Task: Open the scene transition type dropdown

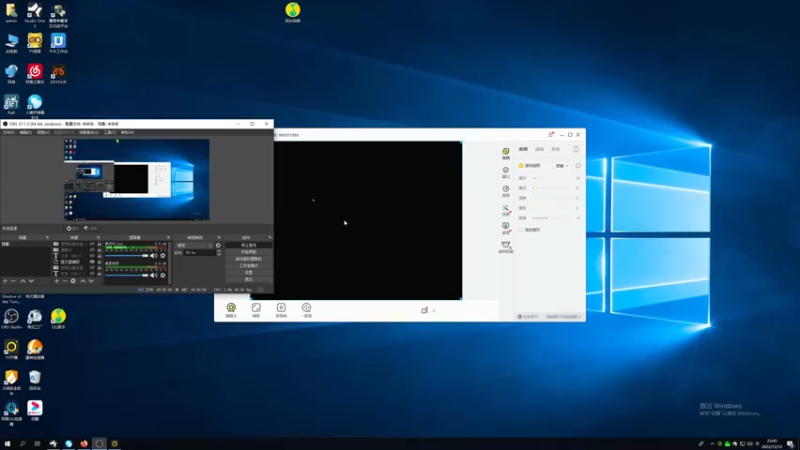Action: 194,245
